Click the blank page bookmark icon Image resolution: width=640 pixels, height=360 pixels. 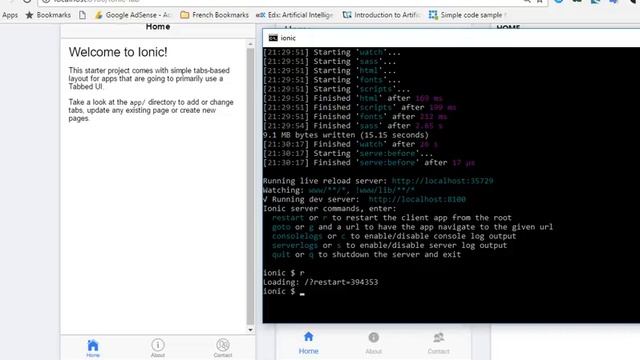[82, 15]
